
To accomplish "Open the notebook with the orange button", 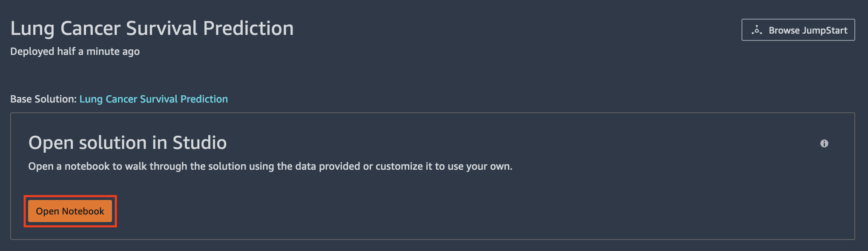I will pyautogui.click(x=70, y=211).
